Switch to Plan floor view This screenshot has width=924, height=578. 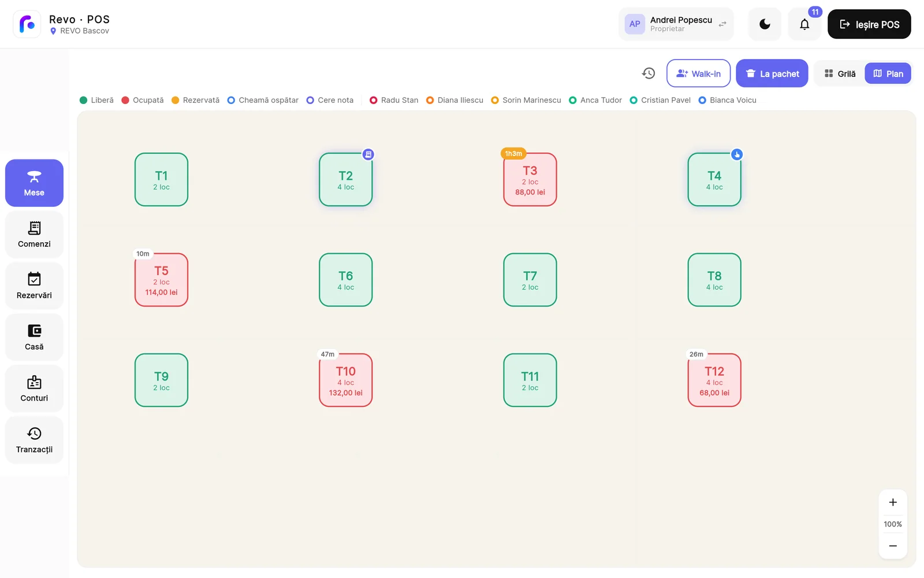pyautogui.click(x=888, y=73)
